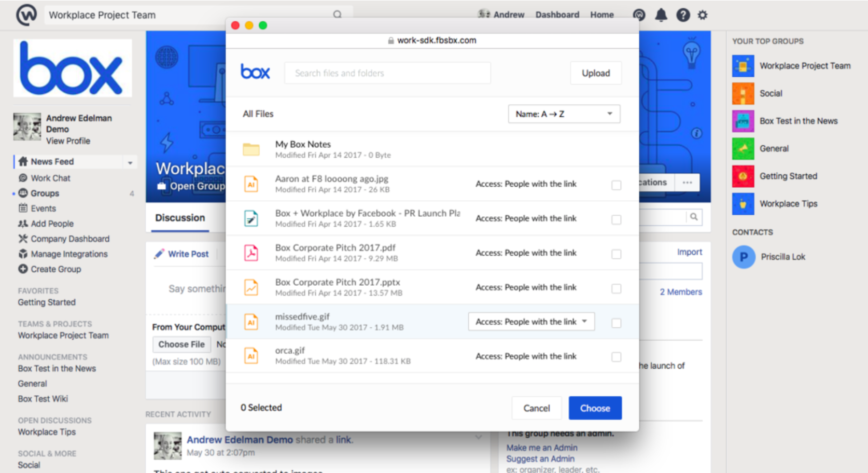Open the help question mark icon

click(x=683, y=15)
